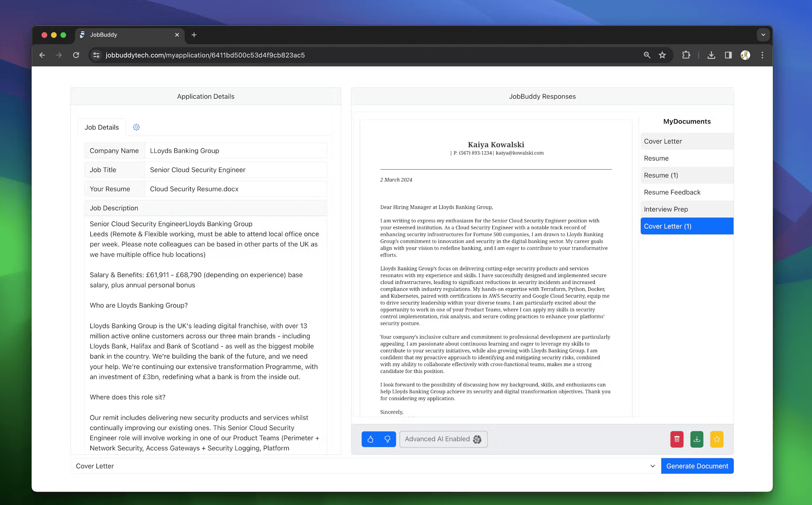Expand the tab search chevron
The height and width of the screenshot is (505, 812).
(763, 35)
